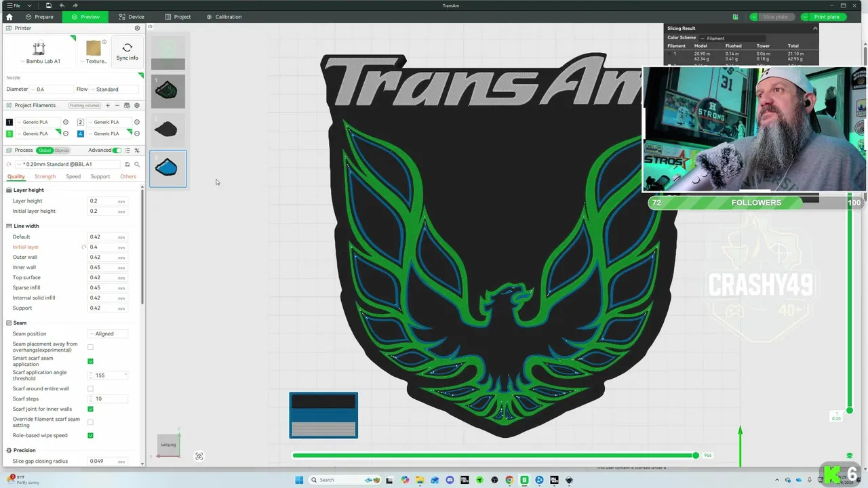Switch process scope to Objects
868x488 pixels.
click(62, 150)
